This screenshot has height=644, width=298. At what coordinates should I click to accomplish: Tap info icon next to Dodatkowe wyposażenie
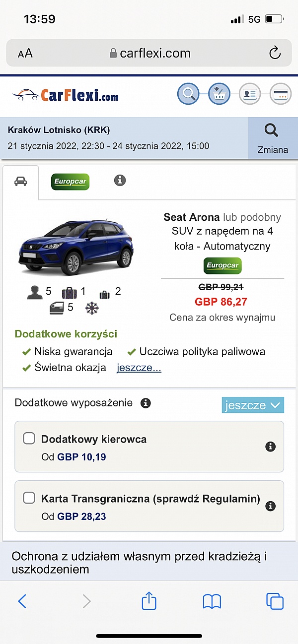(146, 403)
